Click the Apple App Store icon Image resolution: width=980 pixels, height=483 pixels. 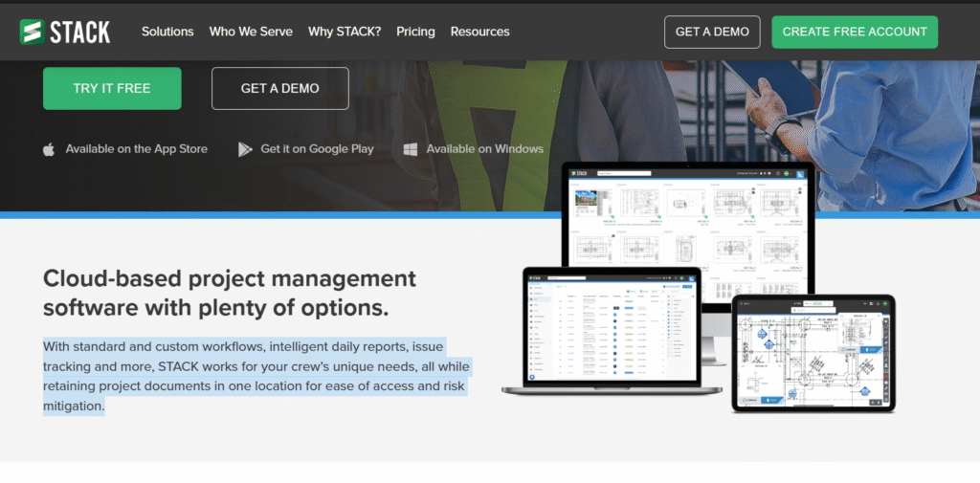[x=49, y=149]
